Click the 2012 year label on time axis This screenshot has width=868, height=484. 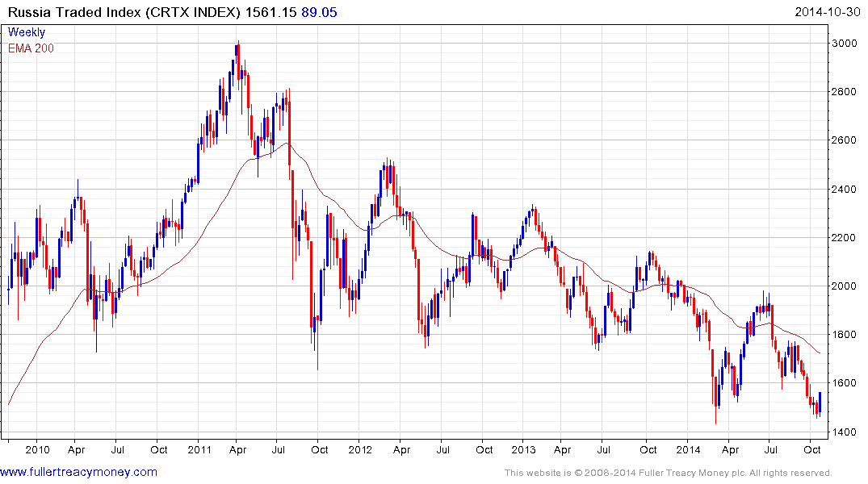[360, 449]
